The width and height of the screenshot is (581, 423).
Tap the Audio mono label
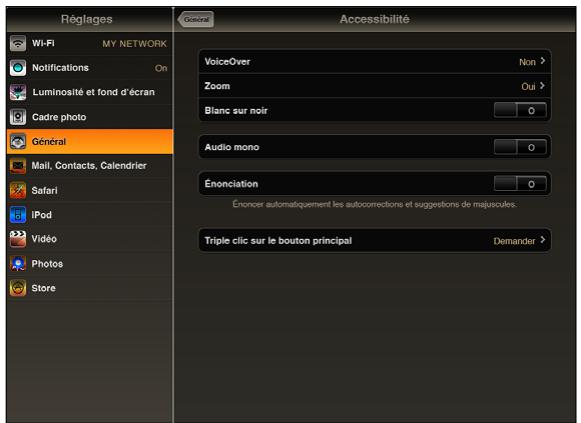(232, 147)
